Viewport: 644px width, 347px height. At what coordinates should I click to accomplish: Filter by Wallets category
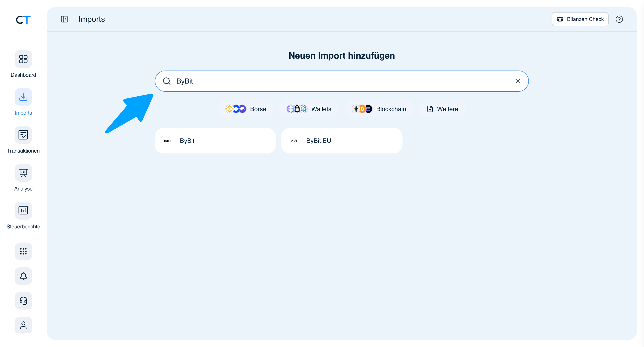point(309,109)
